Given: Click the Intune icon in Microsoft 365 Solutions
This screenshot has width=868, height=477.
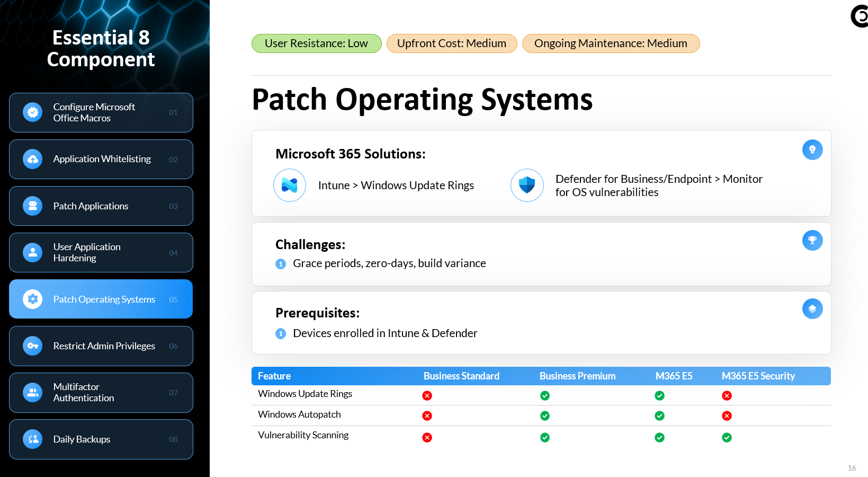Looking at the screenshot, I should click(289, 185).
